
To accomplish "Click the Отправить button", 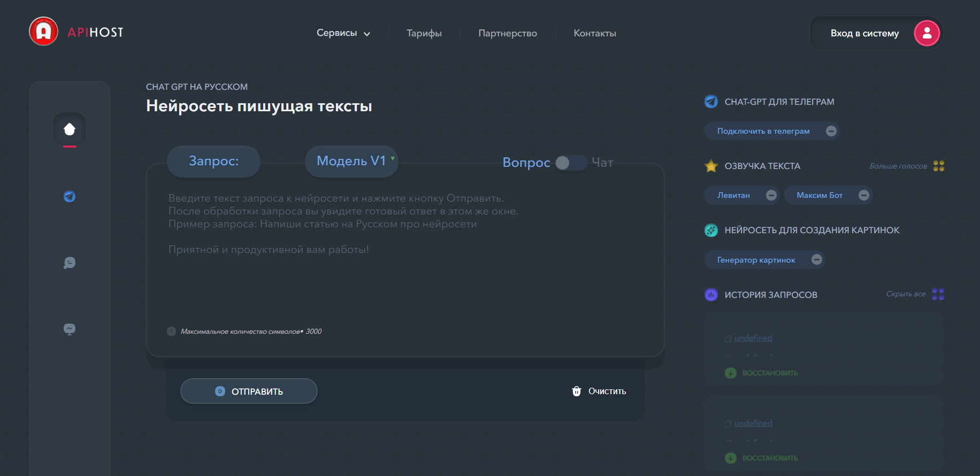I will coord(249,391).
